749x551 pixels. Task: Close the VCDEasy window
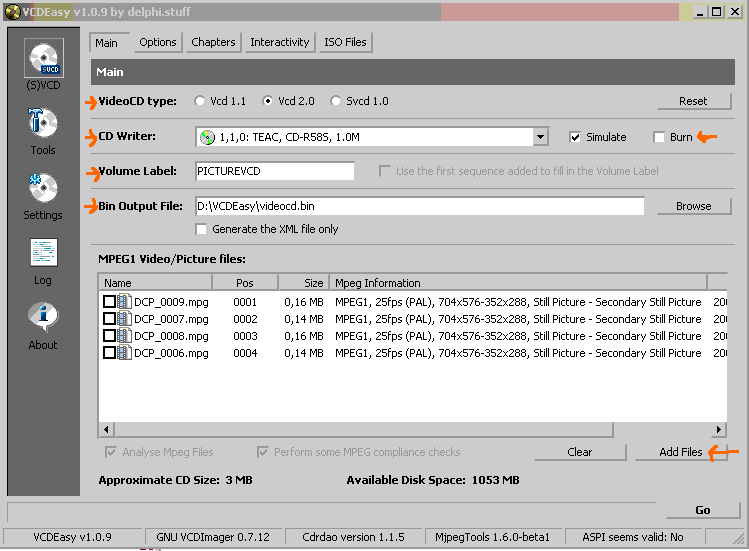pyautogui.click(x=735, y=12)
